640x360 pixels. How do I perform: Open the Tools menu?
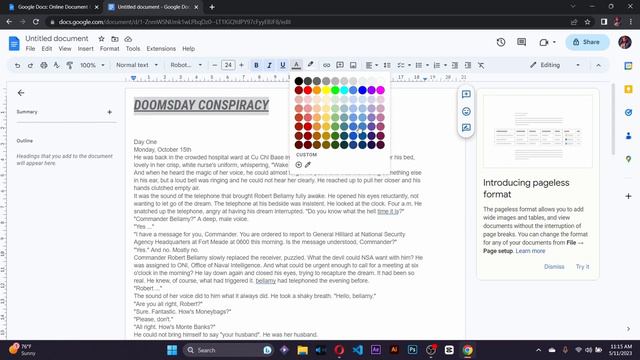(133, 49)
